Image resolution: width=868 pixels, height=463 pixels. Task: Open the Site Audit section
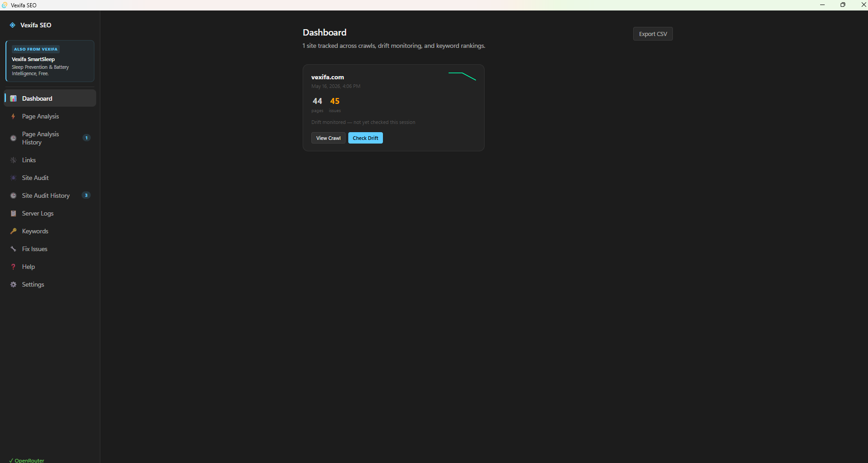pyautogui.click(x=50, y=178)
